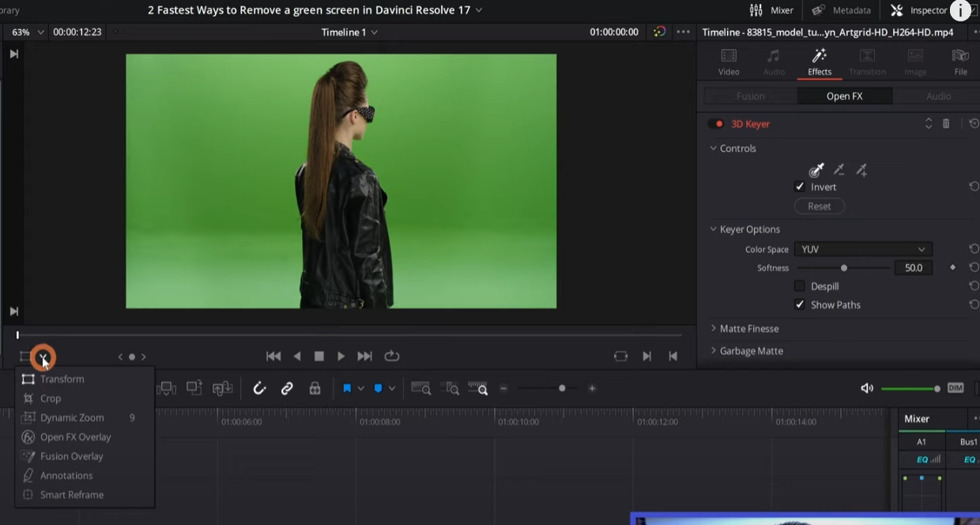Screen dimensions: 980x525
Task: Switch to the Video inspector tab
Action: pyautogui.click(x=729, y=62)
